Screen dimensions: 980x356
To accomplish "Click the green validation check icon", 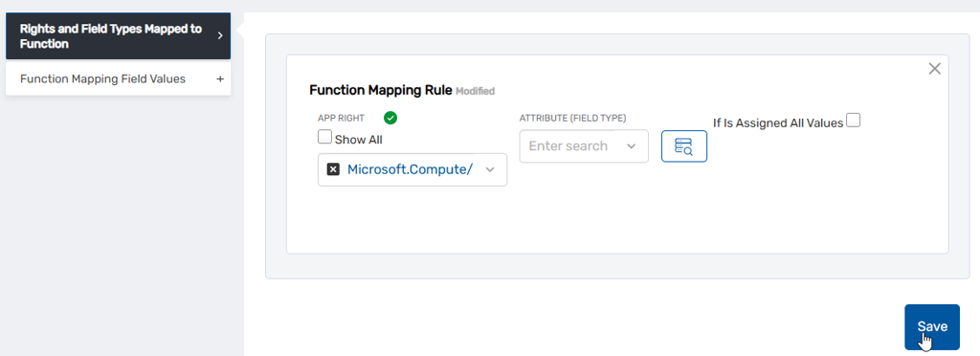I will [x=390, y=118].
